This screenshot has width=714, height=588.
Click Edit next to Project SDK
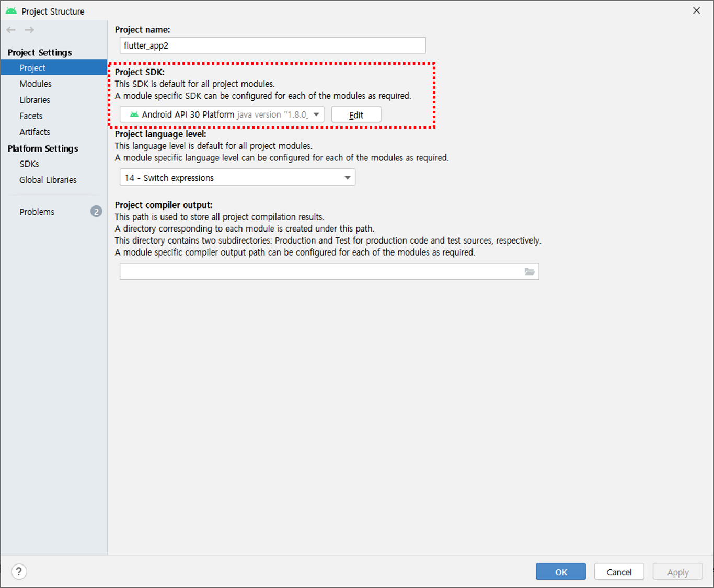356,115
